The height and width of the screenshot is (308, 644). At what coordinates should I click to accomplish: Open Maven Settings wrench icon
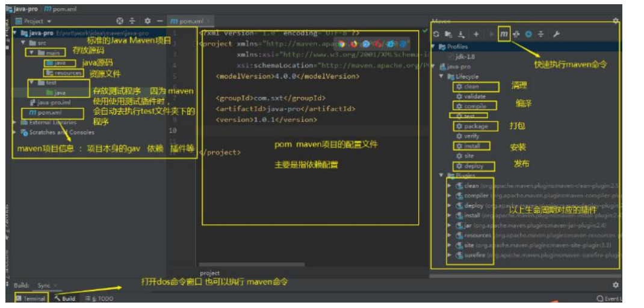point(556,34)
